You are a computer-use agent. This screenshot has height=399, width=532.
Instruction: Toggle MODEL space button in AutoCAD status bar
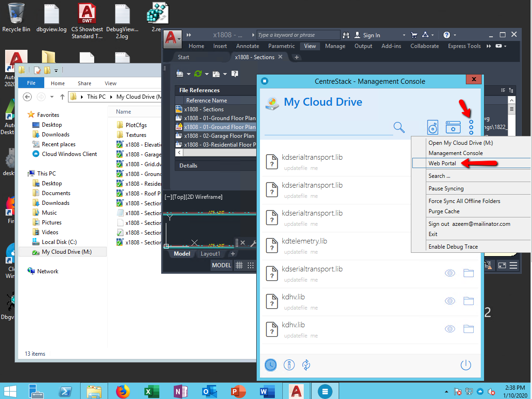[221, 265]
